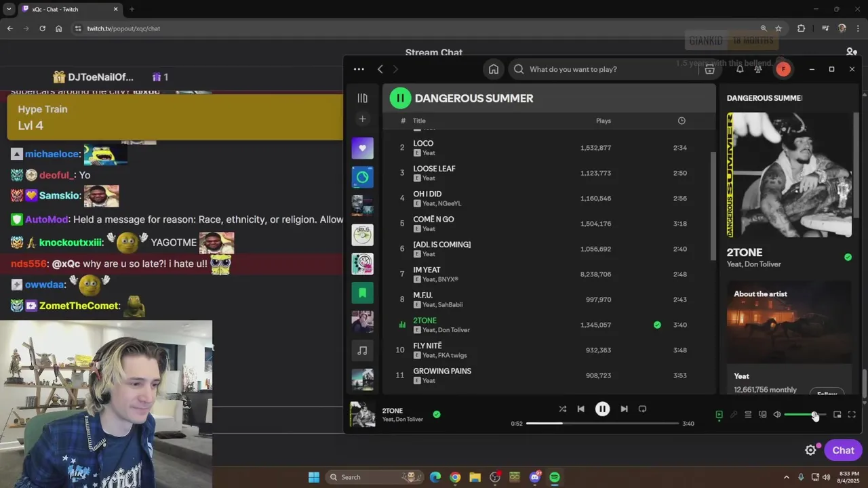Open the Spotify queue
Screen dimensions: 868x488
coord(748,415)
